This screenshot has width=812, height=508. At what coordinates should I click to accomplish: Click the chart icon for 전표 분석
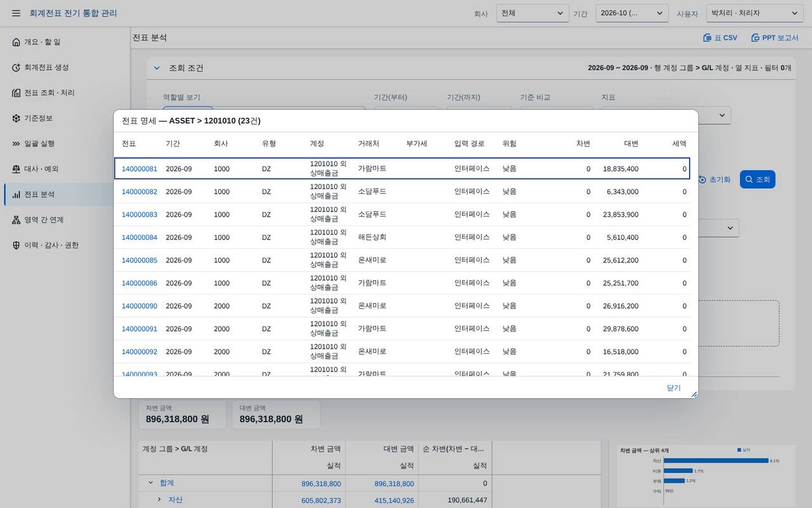tap(16, 194)
